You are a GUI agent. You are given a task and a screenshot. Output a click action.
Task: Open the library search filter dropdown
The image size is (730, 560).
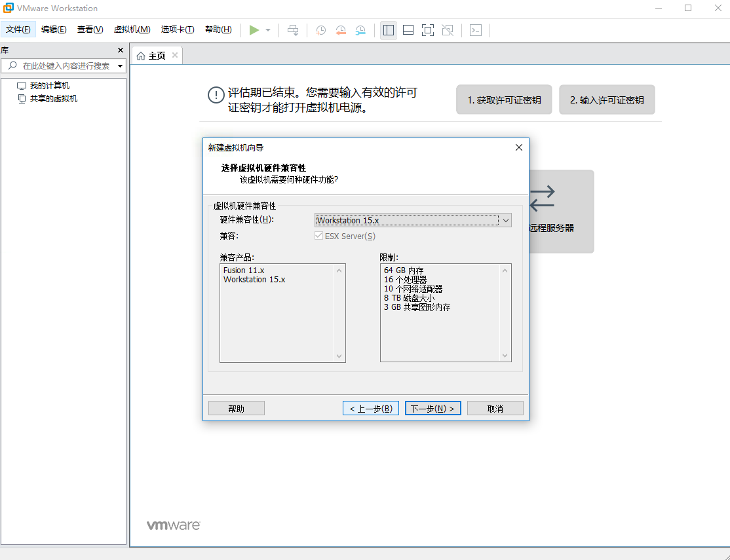[x=119, y=65]
